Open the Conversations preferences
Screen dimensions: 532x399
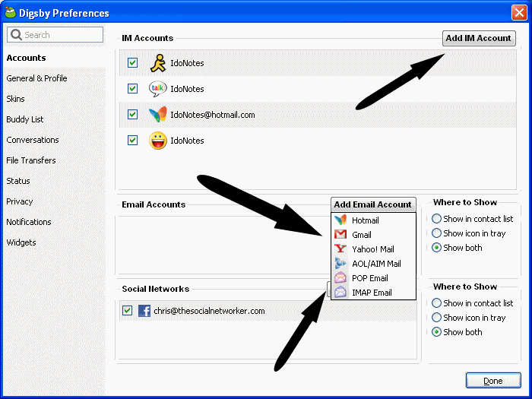pyautogui.click(x=33, y=140)
